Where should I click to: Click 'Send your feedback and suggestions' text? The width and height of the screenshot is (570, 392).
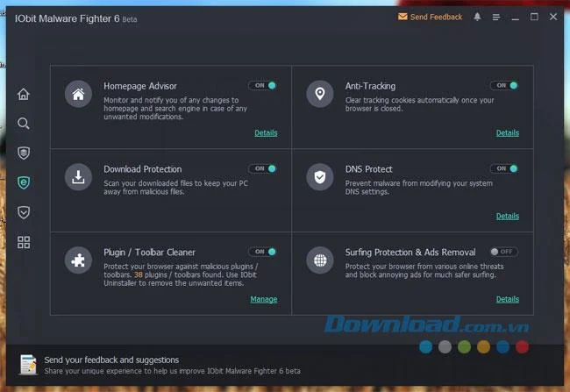pos(111,360)
